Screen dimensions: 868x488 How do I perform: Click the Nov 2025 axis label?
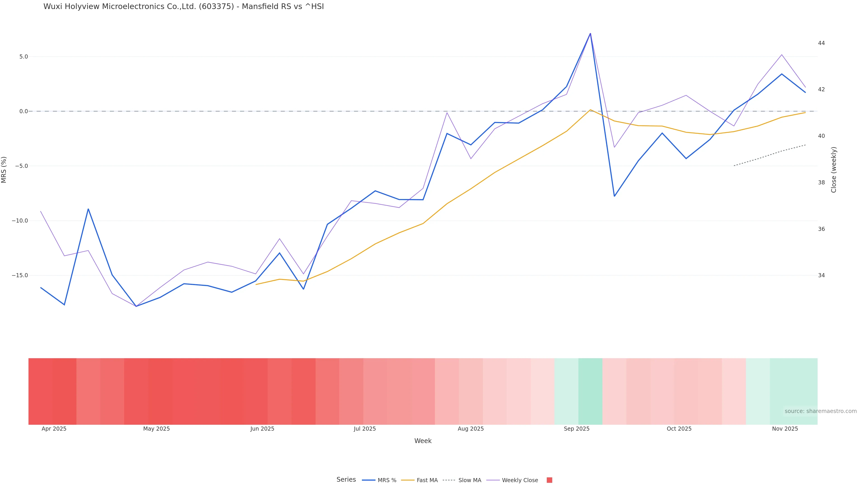pos(785,429)
